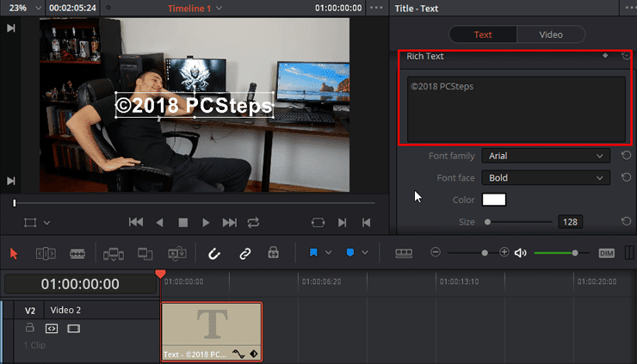Open the viewer Transform overlay tool
This screenshot has height=364, width=637.
point(30,223)
